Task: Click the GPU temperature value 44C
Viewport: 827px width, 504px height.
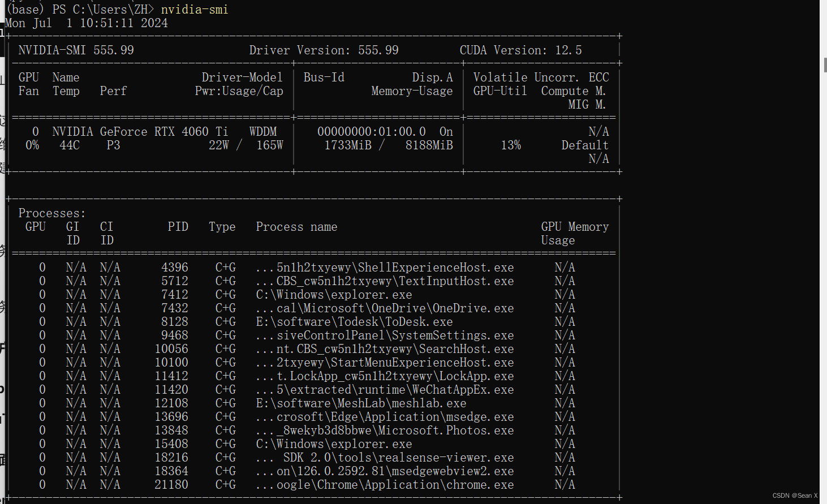Action: coord(70,145)
